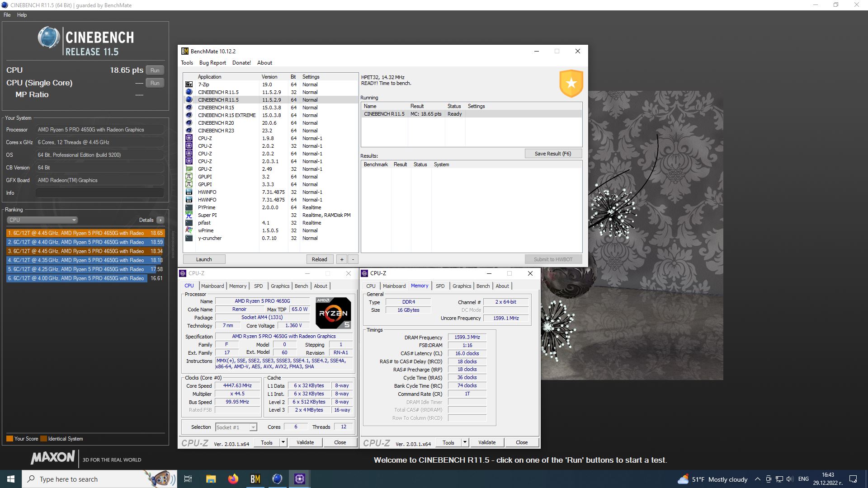Expand Ranking Details arrow in Cinebench

point(160,220)
